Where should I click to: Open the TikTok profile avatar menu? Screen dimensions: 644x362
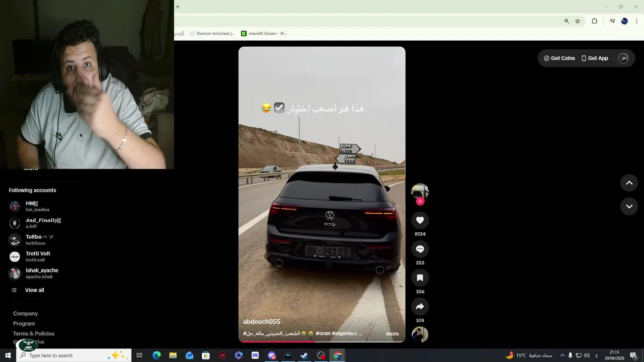pos(623,58)
